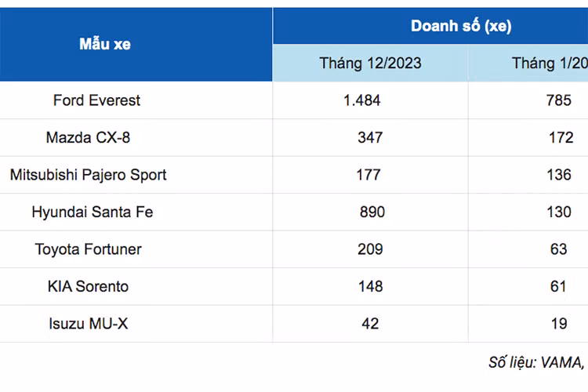
Task: Select the Mazda CX-8 cell
Action: pyautogui.click(x=88, y=138)
